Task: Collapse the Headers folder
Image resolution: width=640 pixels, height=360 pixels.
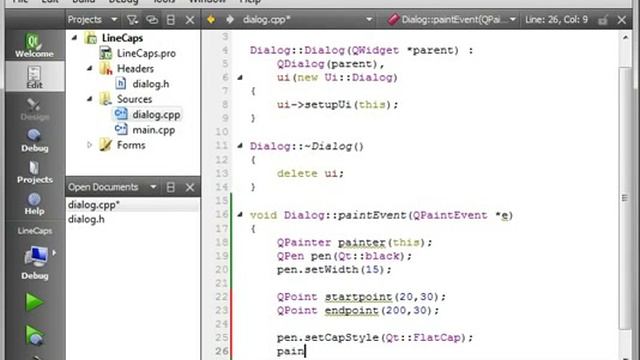Action: tap(89, 68)
